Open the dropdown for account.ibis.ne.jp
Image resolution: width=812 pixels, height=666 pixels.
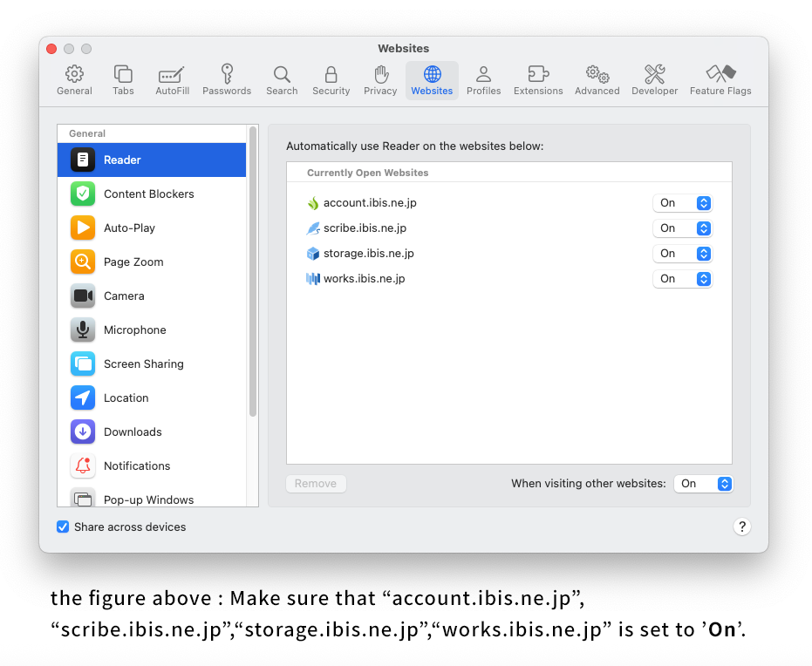point(683,203)
